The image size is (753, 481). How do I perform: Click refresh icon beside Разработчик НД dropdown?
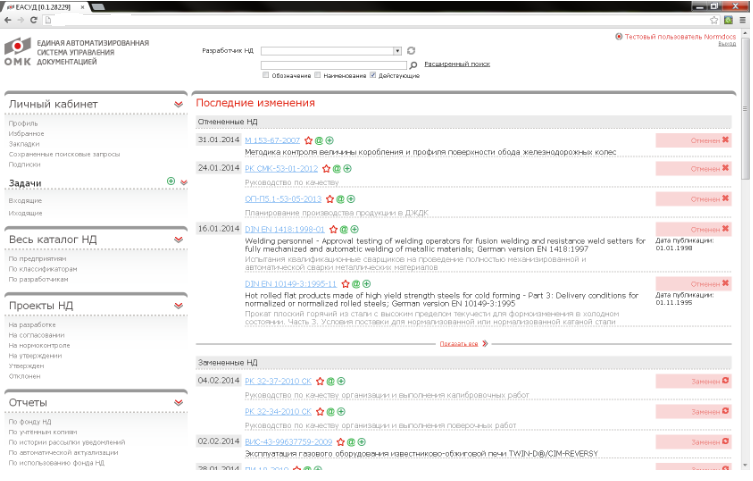click(411, 50)
